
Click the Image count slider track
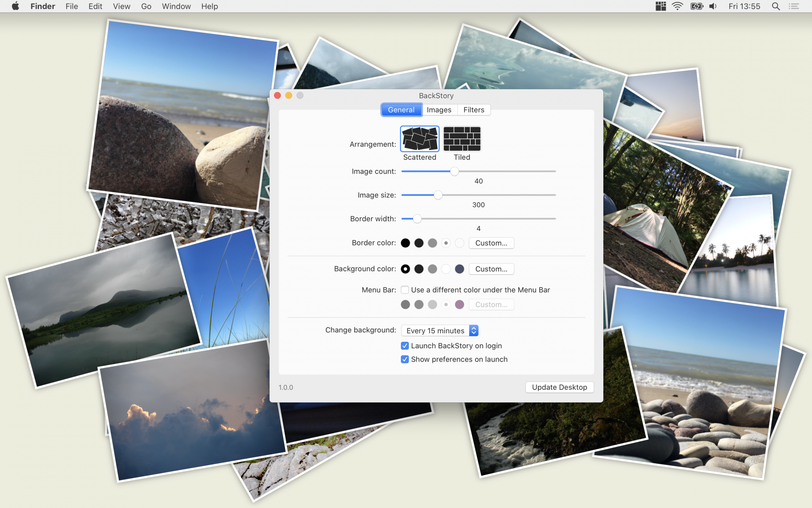(x=478, y=172)
